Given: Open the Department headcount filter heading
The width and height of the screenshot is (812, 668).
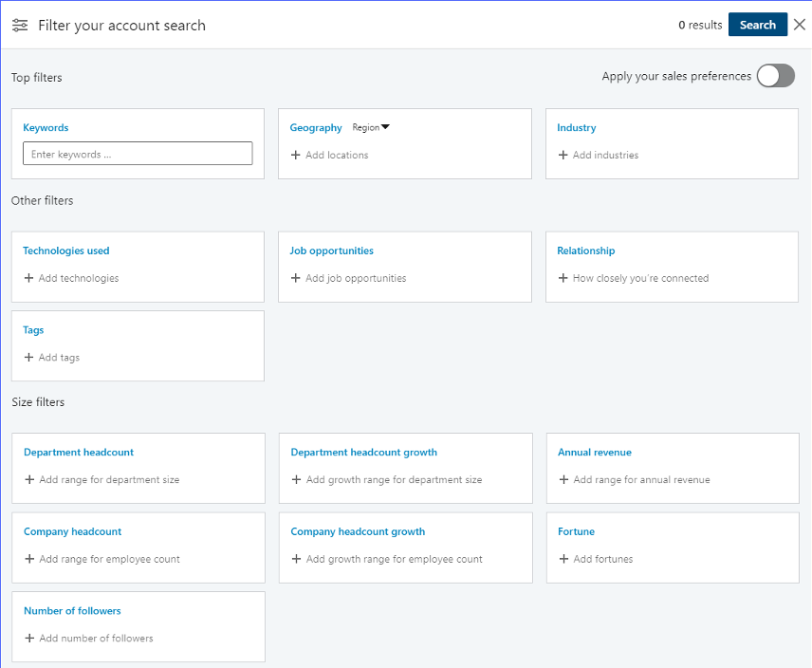Looking at the screenshot, I should [x=79, y=452].
